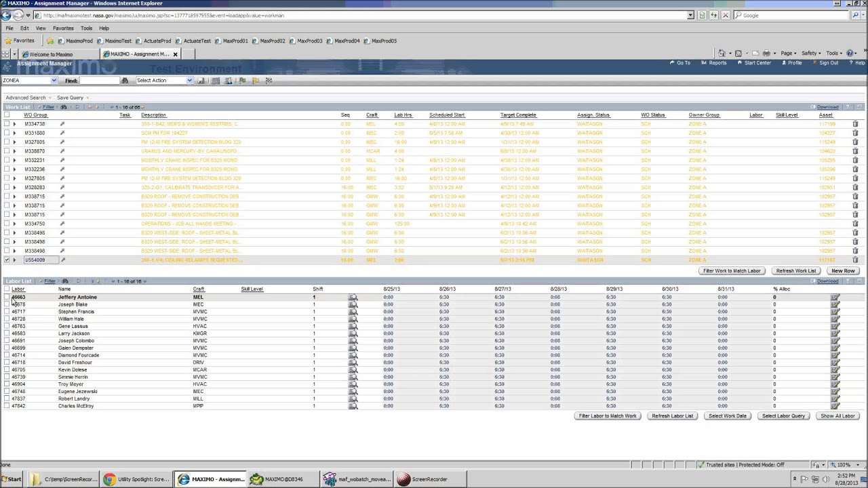Click the Refresh Labor List button
This screenshot has width=868, height=488.
coord(671,416)
